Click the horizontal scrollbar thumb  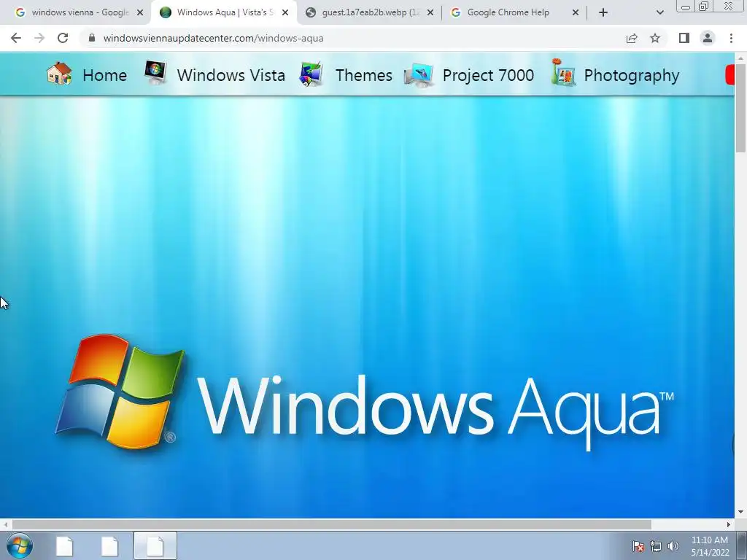(x=331, y=524)
